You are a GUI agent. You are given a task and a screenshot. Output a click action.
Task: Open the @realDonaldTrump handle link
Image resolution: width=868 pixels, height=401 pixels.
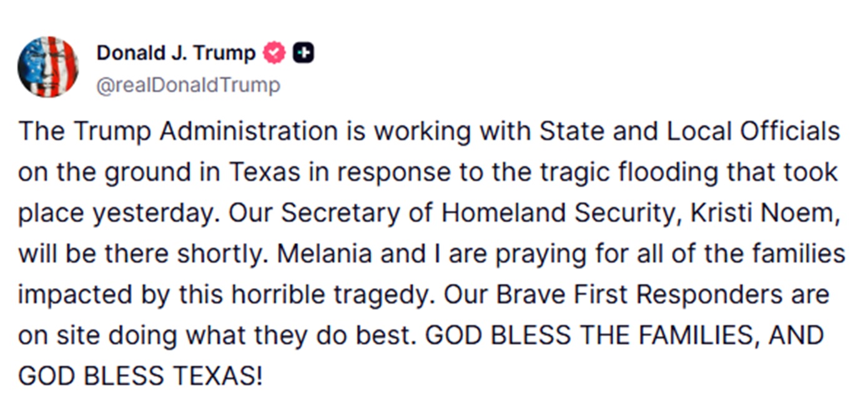point(187,85)
